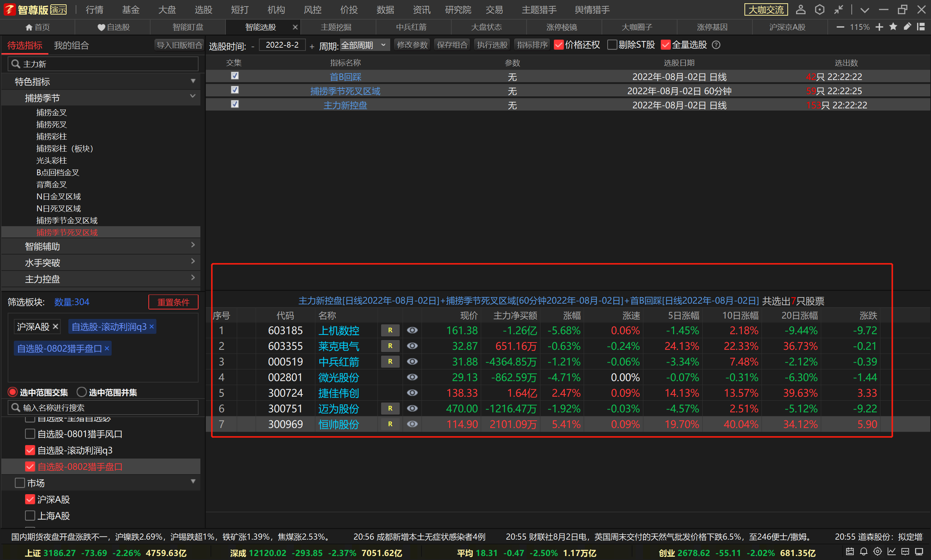931x560 pixels.
Task: Remove the 自选股-滚动利润q3 filter tag
Action: coord(152,327)
